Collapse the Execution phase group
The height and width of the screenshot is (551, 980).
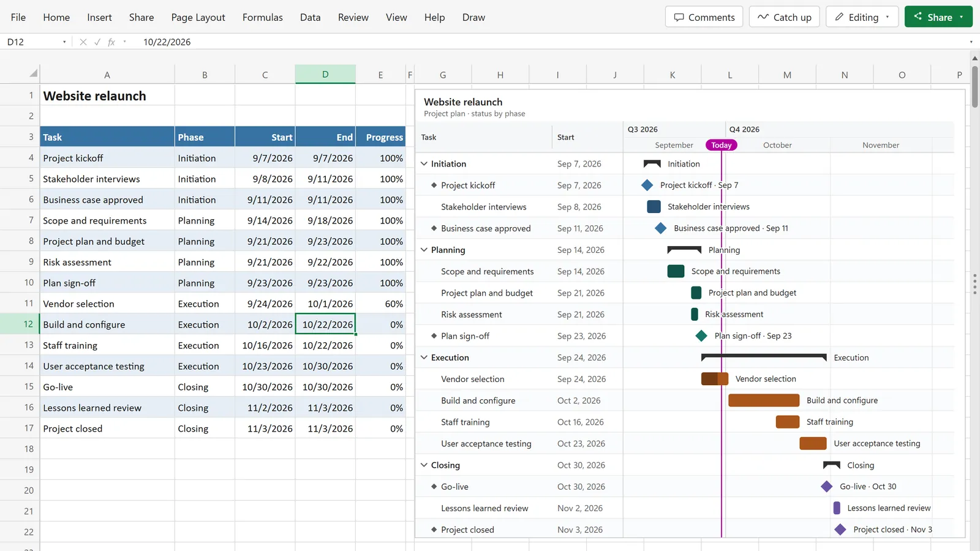tap(424, 357)
